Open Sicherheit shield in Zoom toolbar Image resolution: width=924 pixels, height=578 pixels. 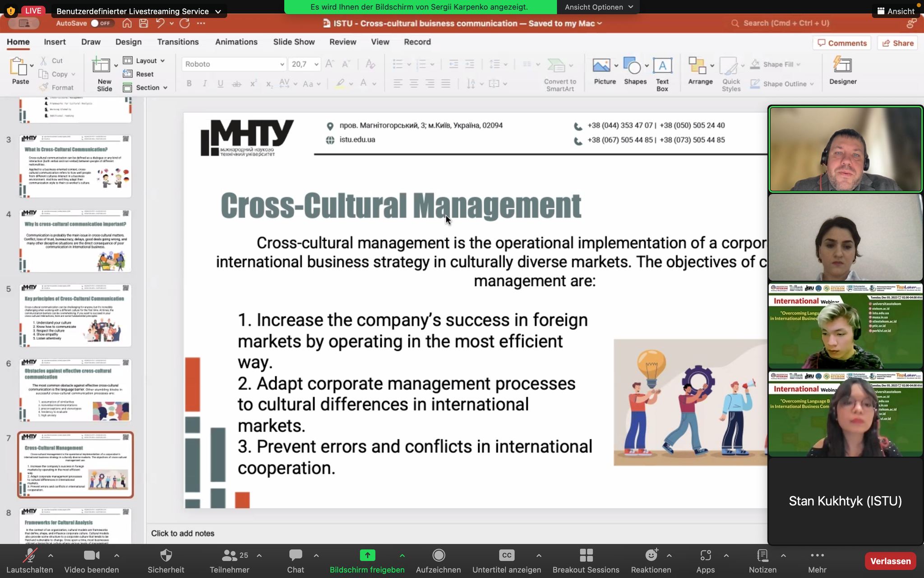pyautogui.click(x=166, y=555)
